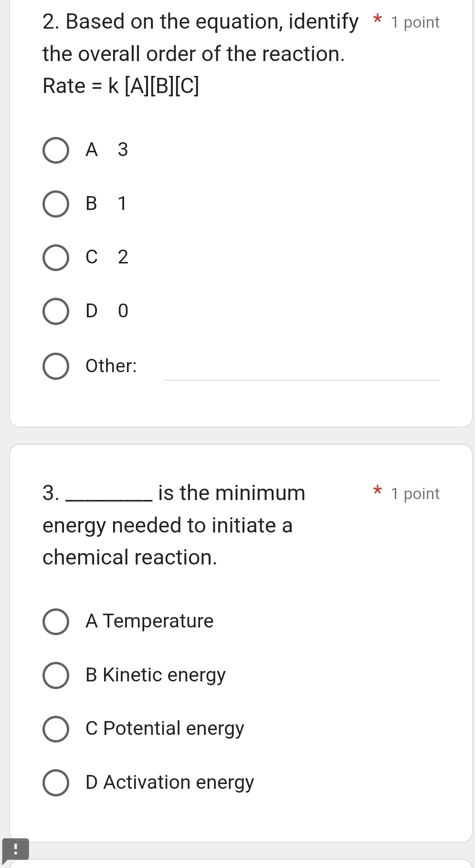Click the "chemical reaction." text line
This screenshot has height=868, width=475.
(x=130, y=557)
